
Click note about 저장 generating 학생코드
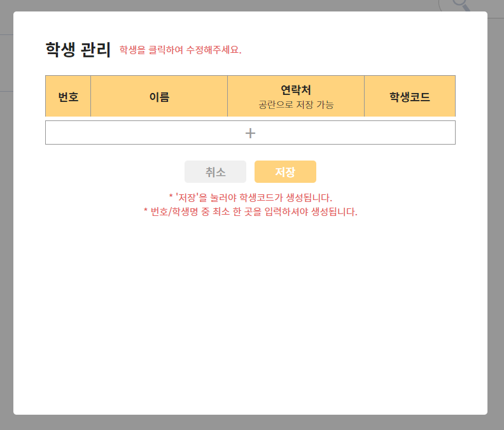pos(251,197)
